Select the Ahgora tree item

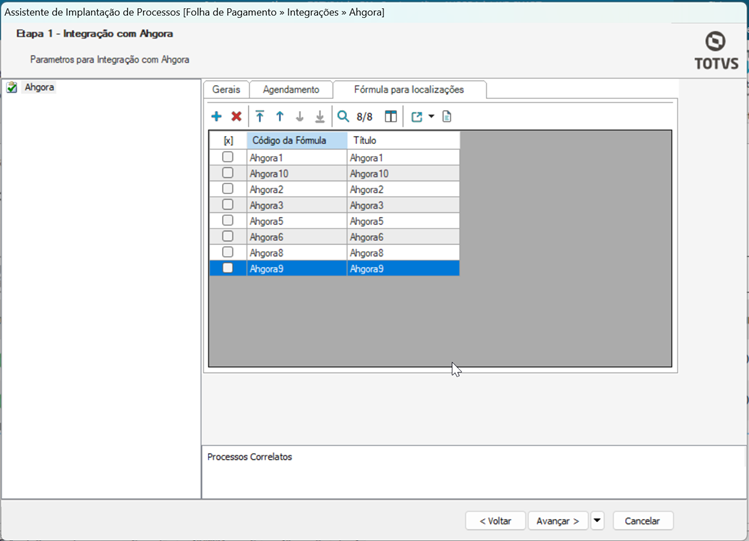click(x=39, y=87)
